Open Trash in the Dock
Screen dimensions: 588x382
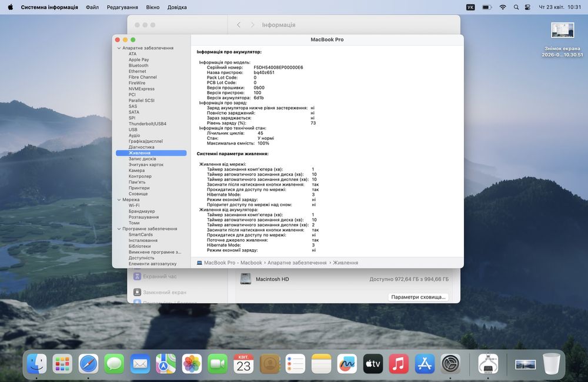552,364
